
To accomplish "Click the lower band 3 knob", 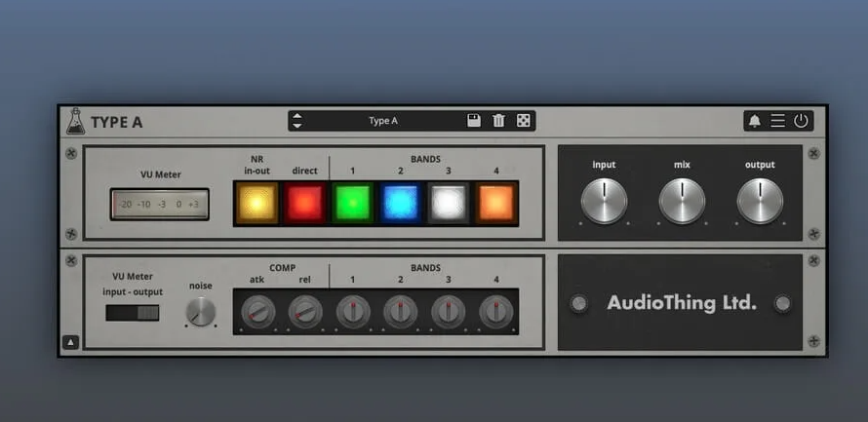I will click(x=449, y=312).
